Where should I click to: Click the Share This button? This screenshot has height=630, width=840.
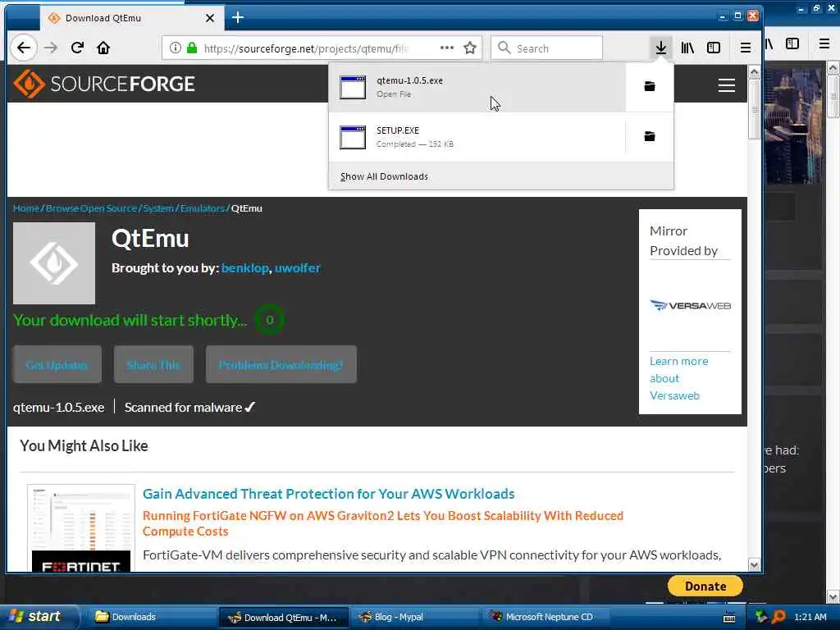(153, 364)
